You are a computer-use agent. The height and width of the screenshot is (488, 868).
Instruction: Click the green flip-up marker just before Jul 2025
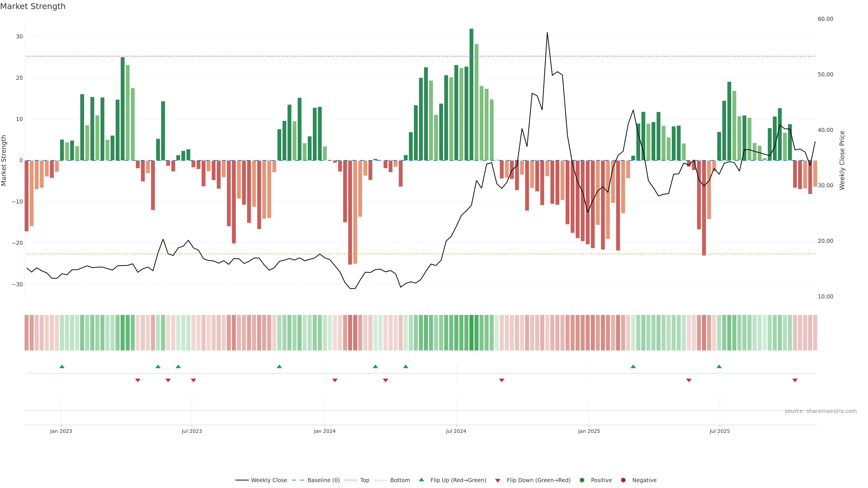click(719, 366)
